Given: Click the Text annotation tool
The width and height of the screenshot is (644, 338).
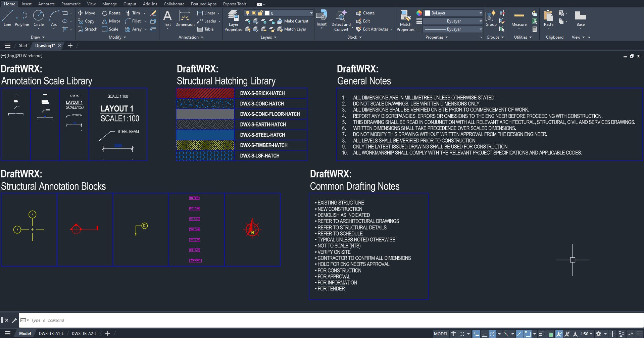Looking at the screenshot, I should 167,18.
